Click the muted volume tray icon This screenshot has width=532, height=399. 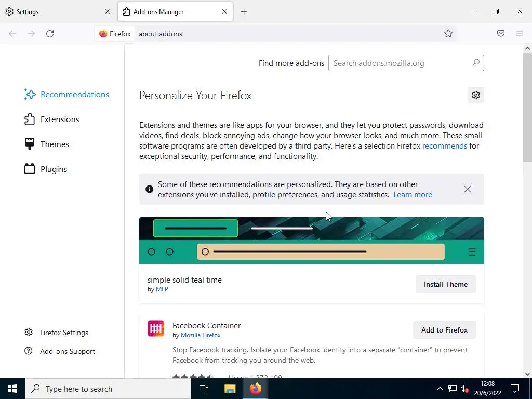(x=465, y=389)
